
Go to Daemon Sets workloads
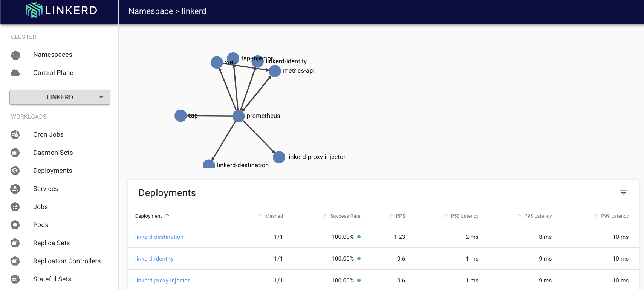(53, 153)
